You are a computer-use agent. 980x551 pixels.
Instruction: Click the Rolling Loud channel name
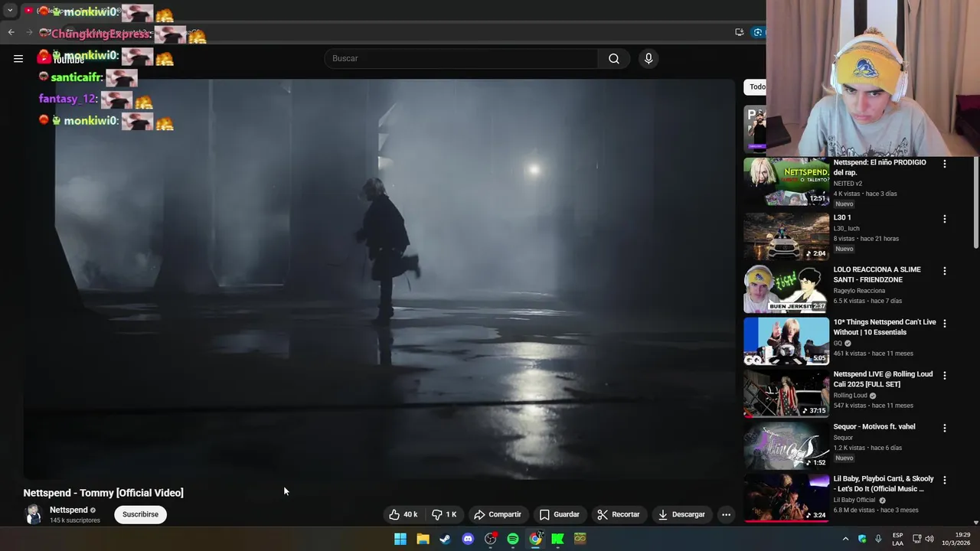coord(851,396)
